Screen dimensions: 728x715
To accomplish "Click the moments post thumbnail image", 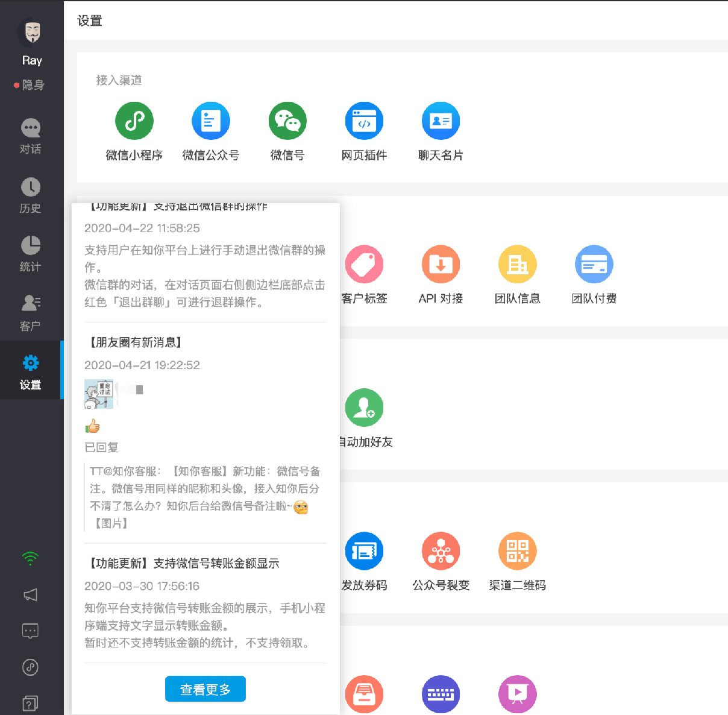I will coord(99,394).
